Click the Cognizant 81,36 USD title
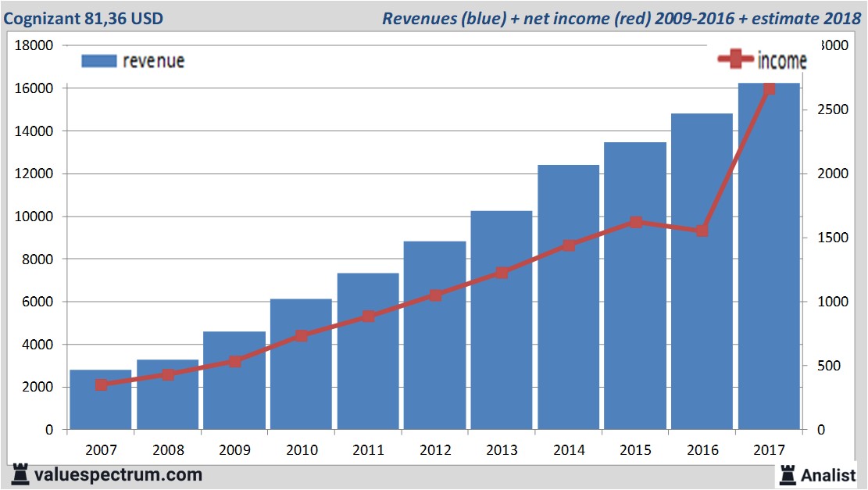Image resolution: width=868 pixels, height=490 pixels. (x=84, y=18)
